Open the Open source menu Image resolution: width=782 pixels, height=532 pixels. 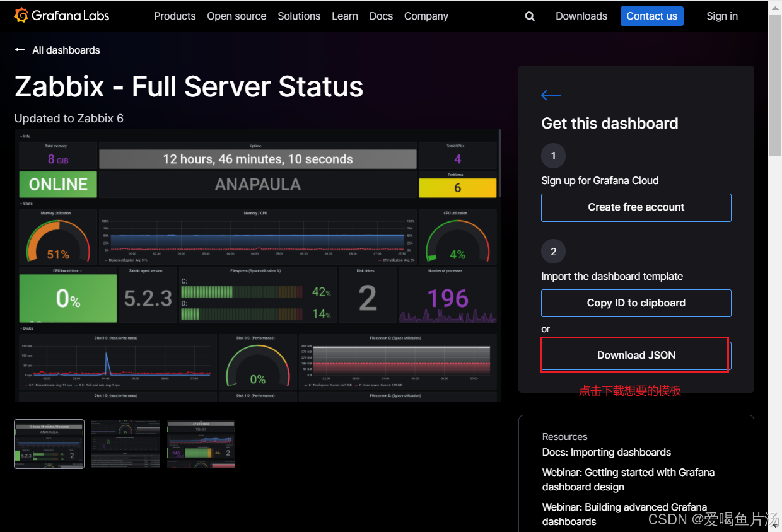pos(236,16)
